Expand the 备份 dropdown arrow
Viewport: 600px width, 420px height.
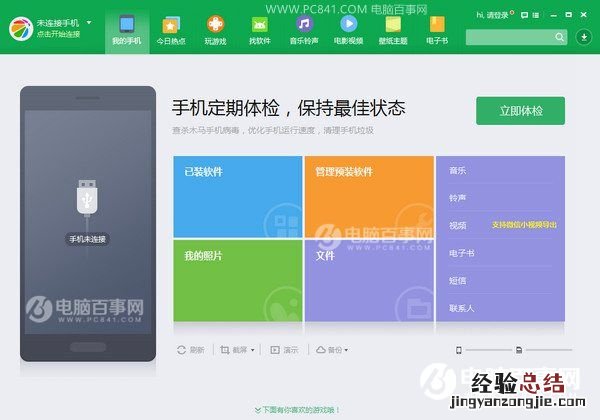[x=346, y=350]
